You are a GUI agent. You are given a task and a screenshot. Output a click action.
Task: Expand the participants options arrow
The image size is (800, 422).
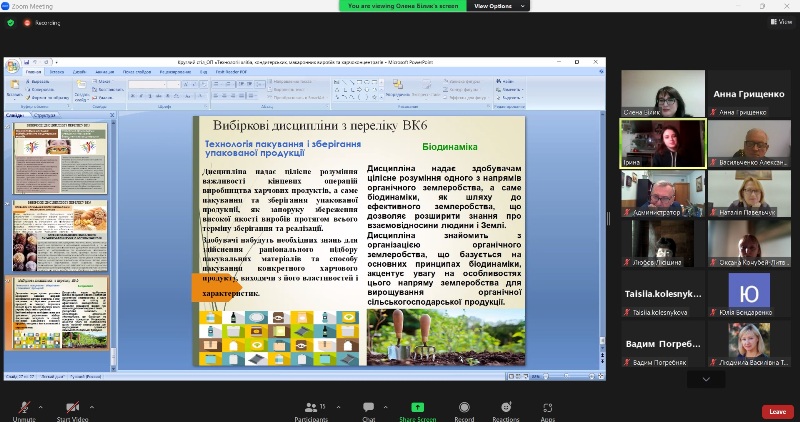click(x=340, y=406)
